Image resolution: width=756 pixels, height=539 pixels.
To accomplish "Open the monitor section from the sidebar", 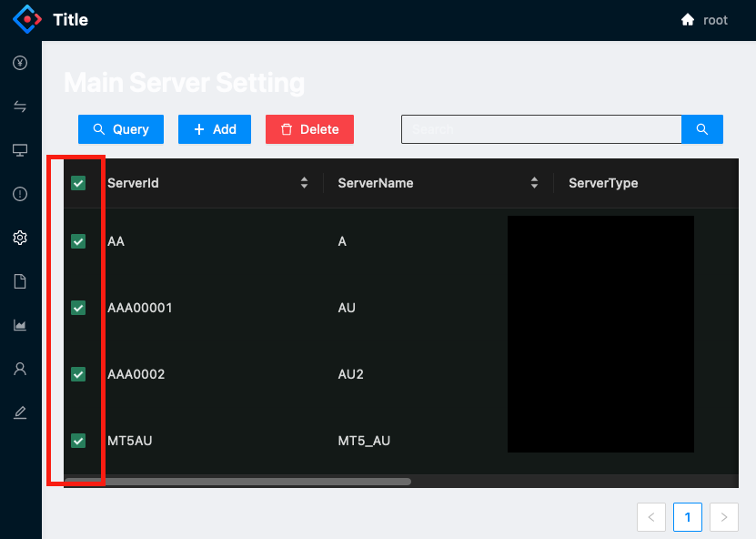I will [19, 149].
